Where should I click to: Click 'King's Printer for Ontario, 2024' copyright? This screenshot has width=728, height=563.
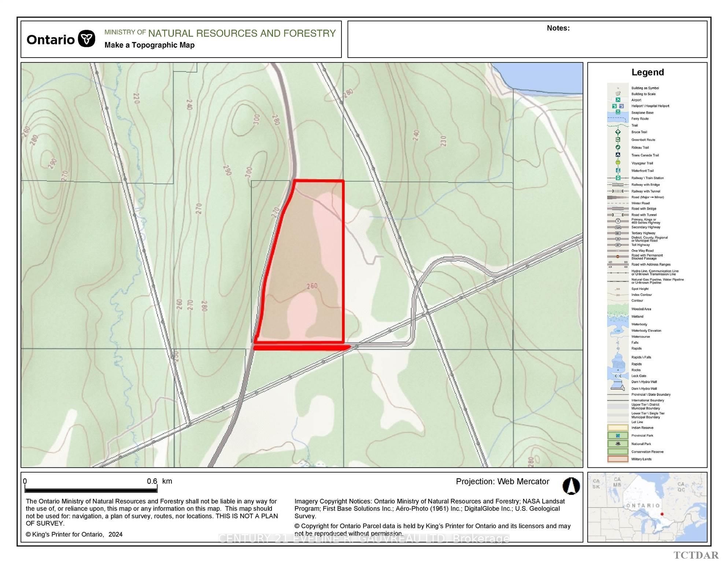(x=74, y=534)
